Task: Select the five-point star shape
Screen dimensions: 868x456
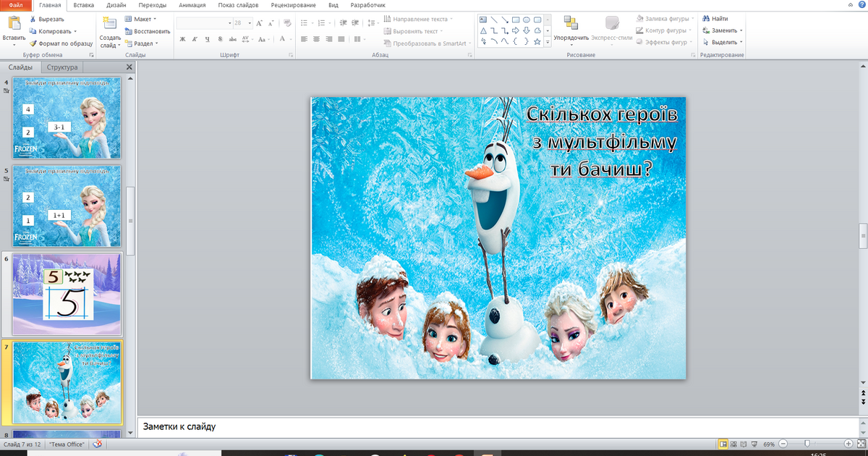Action: point(537,42)
